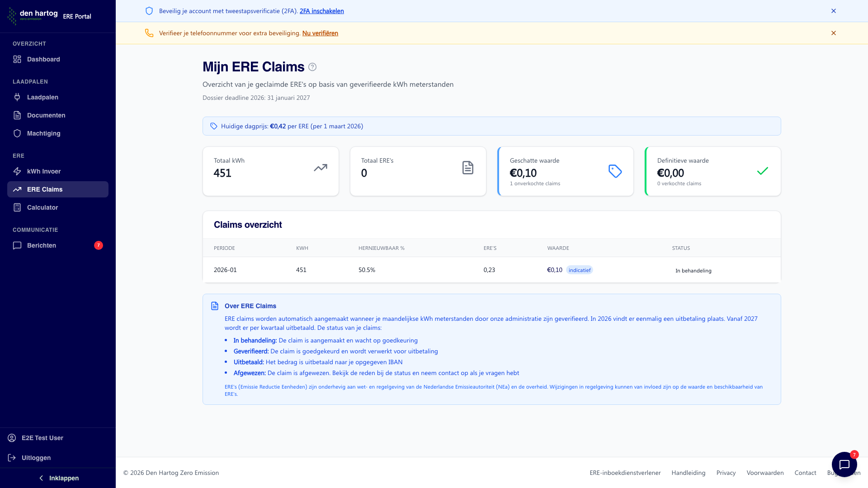Click the help question mark icon beside title
868x488 pixels.
[312, 67]
